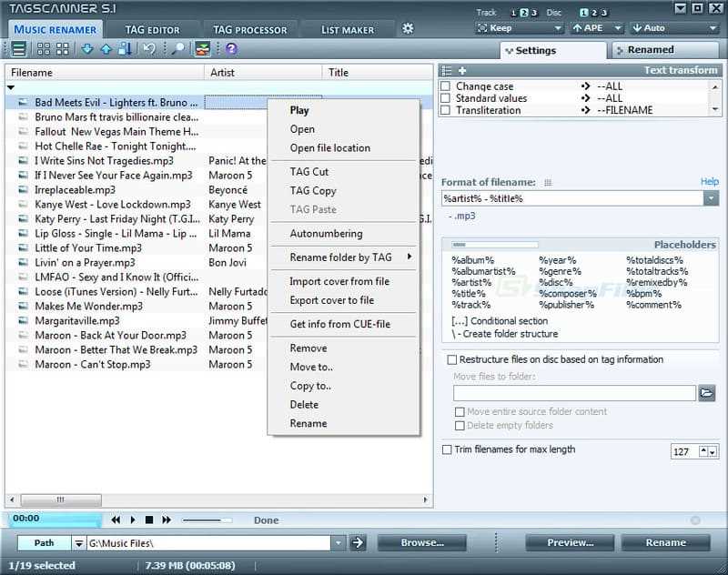Check Move entire source folder content
This screenshot has width=728, height=575.
460,411
